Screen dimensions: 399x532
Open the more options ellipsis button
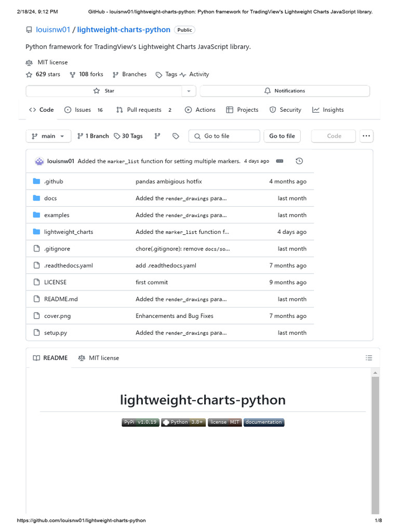(x=366, y=136)
